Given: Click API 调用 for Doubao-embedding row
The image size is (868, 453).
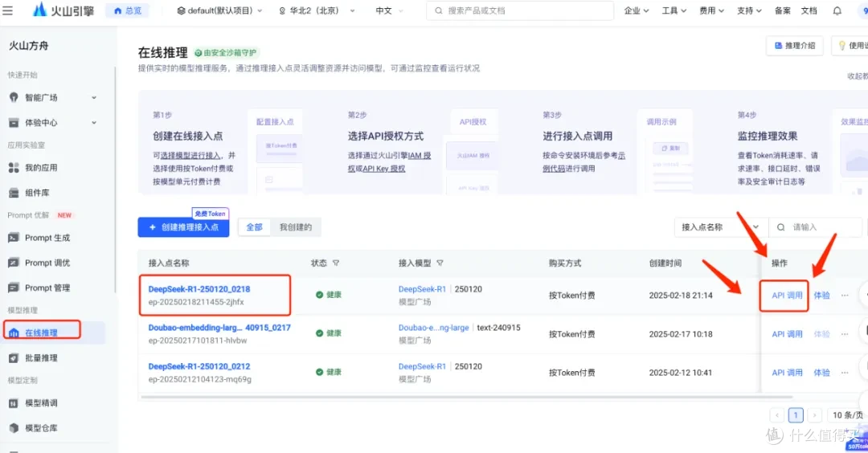Looking at the screenshot, I should 787,334.
